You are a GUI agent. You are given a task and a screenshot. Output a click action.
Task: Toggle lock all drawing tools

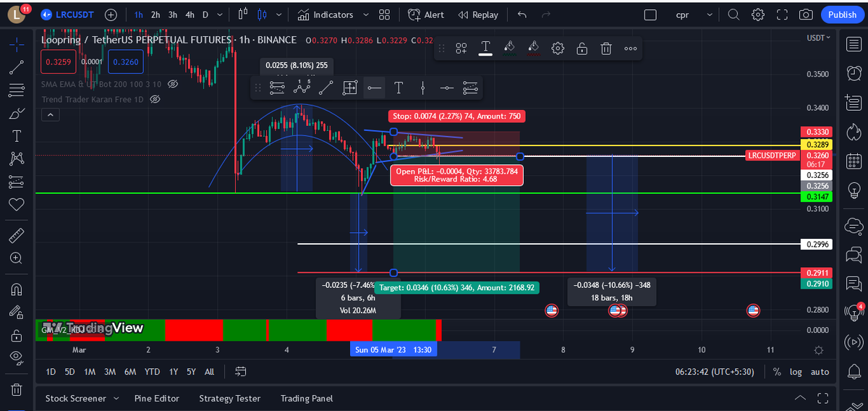[17, 336]
